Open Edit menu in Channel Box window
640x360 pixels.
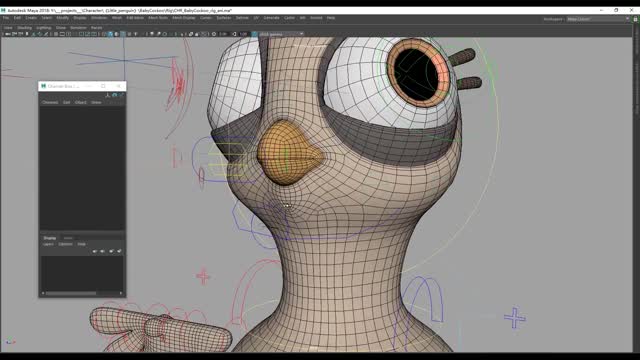67,102
